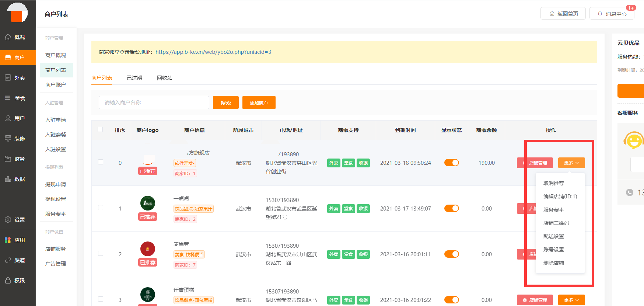This screenshot has height=306, width=644.
Task: Open the merchant backend login URL link
Action: (213, 52)
